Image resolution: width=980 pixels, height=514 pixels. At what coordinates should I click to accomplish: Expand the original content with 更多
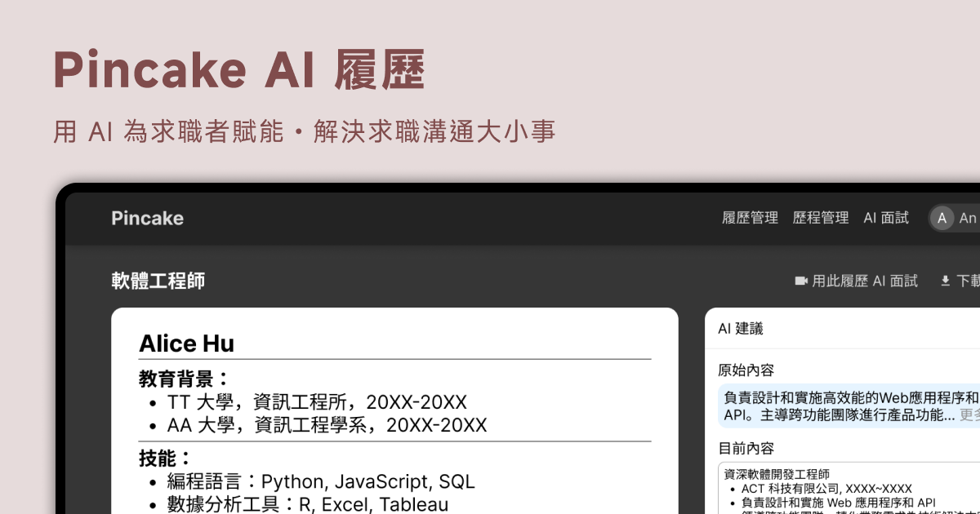969,415
